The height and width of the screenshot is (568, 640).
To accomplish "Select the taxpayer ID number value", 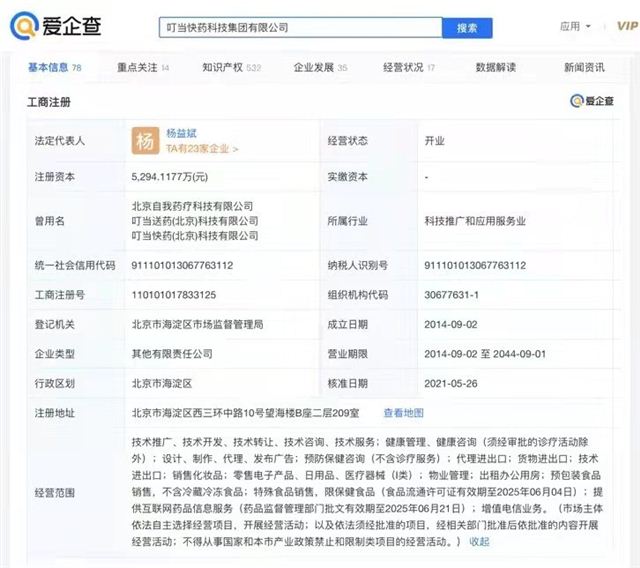I will 475,265.
